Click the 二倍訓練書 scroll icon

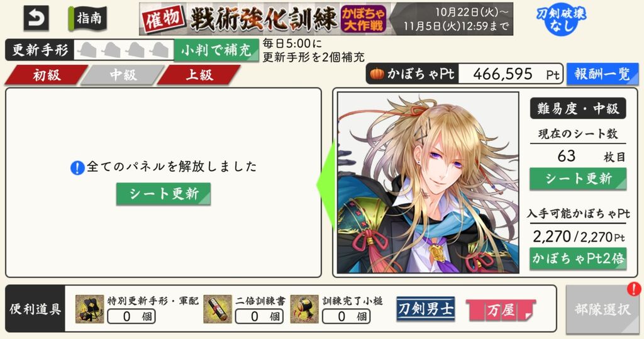coord(218,309)
